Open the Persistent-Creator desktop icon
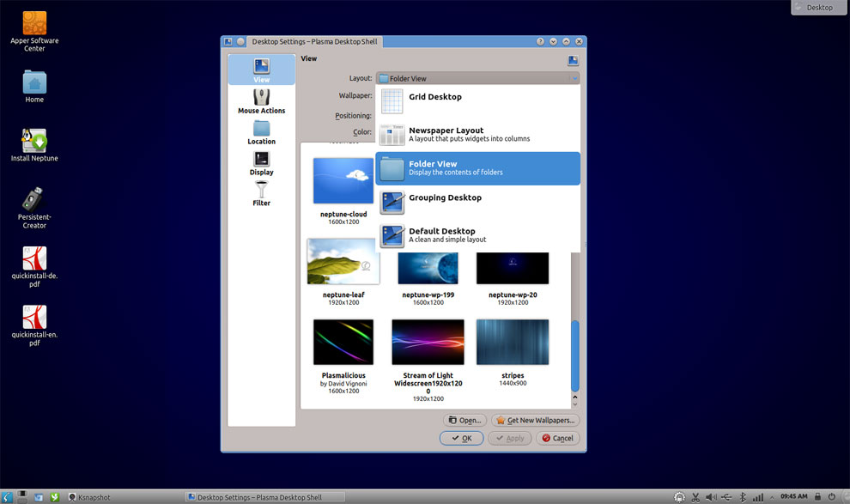 34,208
